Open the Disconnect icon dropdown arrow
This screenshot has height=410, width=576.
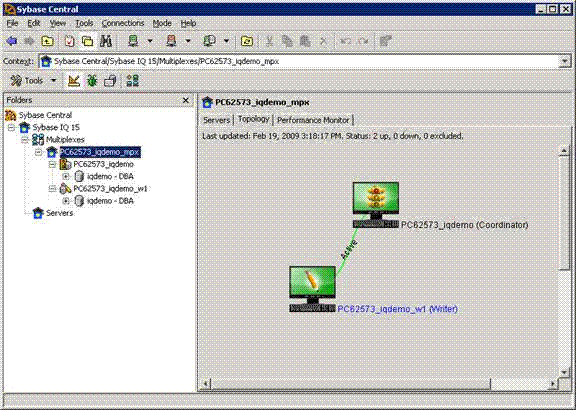pyautogui.click(x=188, y=41)
